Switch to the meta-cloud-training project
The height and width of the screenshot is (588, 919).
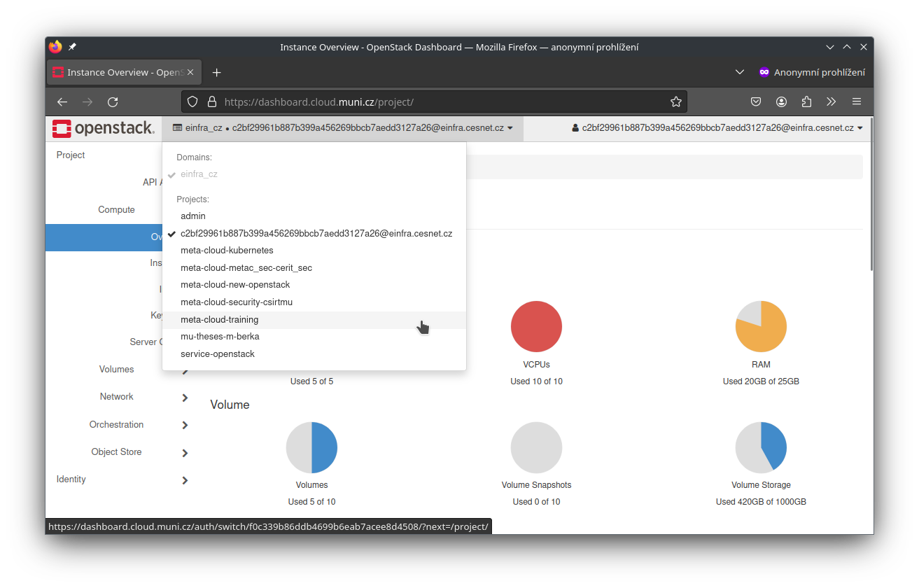(x=220, y=320)
